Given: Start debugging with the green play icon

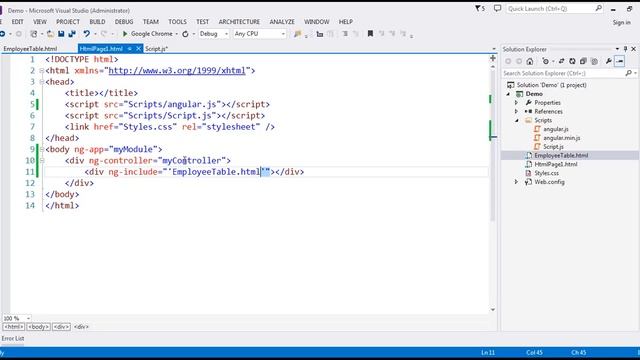Looking at the screenshot, I should [x=125, y=34].
